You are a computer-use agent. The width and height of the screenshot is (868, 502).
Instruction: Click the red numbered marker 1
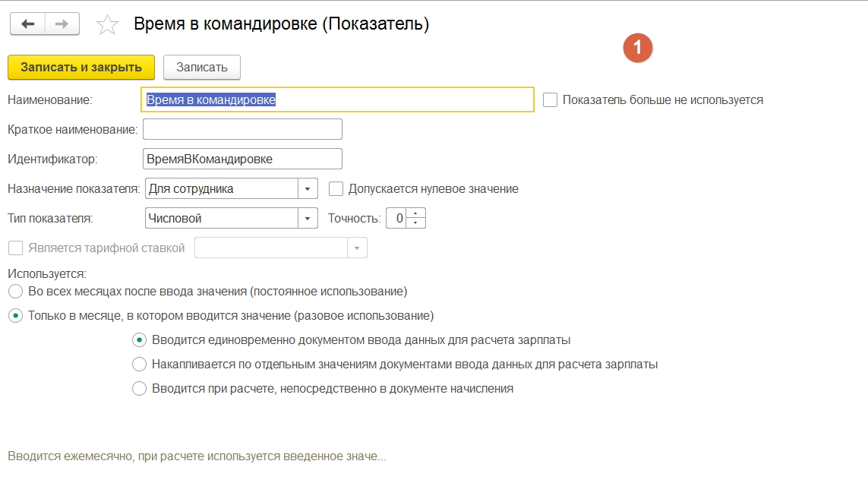tap(638, 48)
